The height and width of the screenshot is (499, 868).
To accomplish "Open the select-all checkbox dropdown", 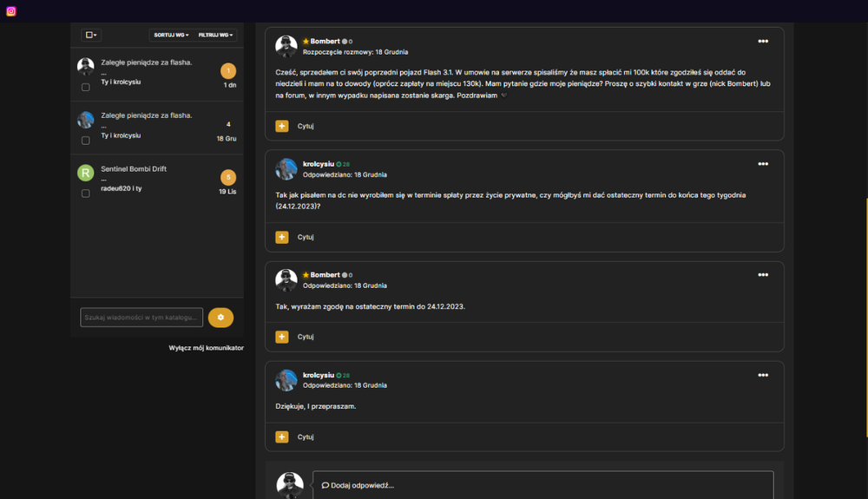I will tap(91, 35).
